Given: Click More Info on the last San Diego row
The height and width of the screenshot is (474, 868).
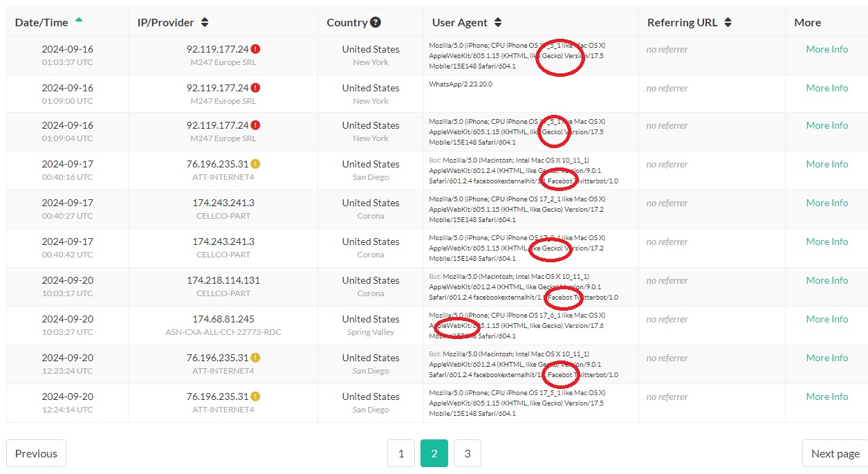Looking at the screenshot, I should (827, 396).
